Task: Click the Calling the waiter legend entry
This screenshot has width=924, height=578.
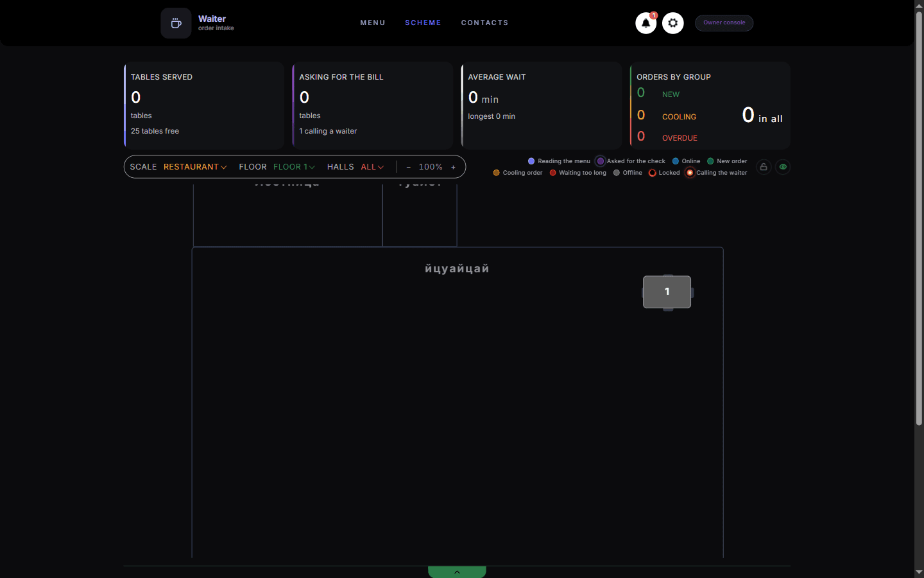Action: (x=716, y=173)
